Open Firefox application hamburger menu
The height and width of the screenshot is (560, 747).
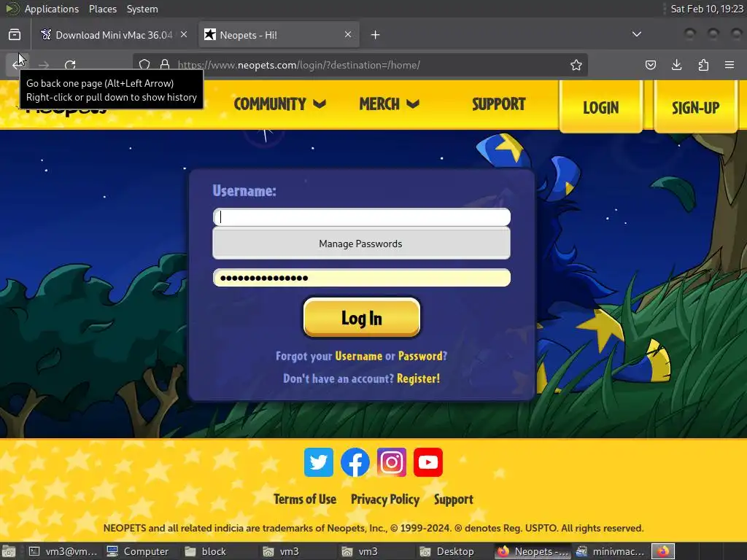click(729, 65)
